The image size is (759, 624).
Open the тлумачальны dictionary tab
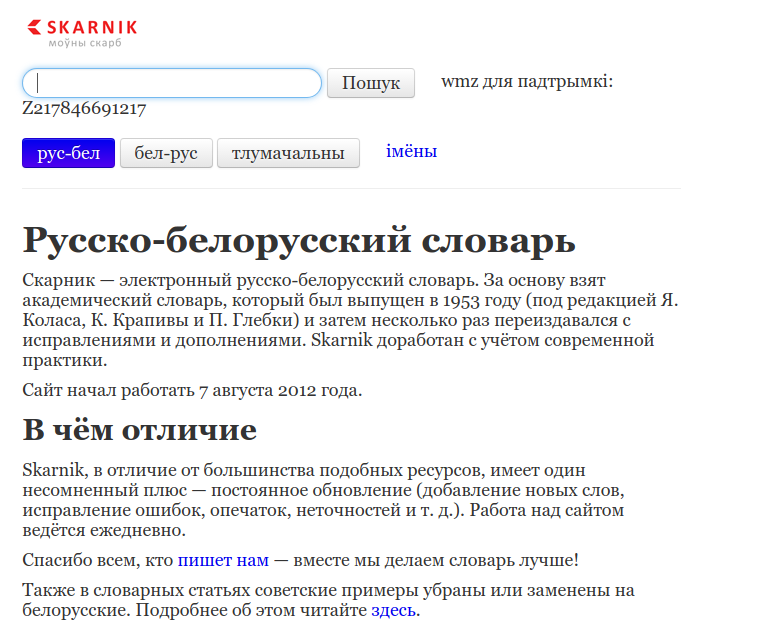click(288, 153)
